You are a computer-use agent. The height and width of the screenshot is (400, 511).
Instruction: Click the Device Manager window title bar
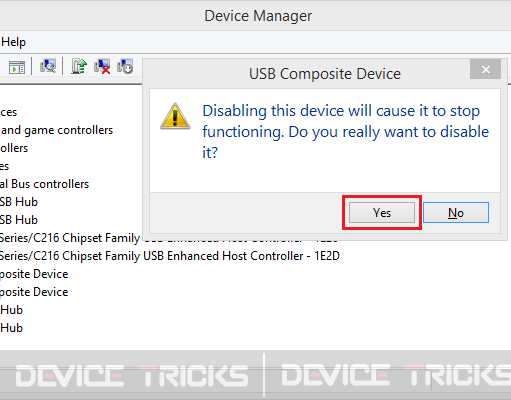click(x=258, y=16)
